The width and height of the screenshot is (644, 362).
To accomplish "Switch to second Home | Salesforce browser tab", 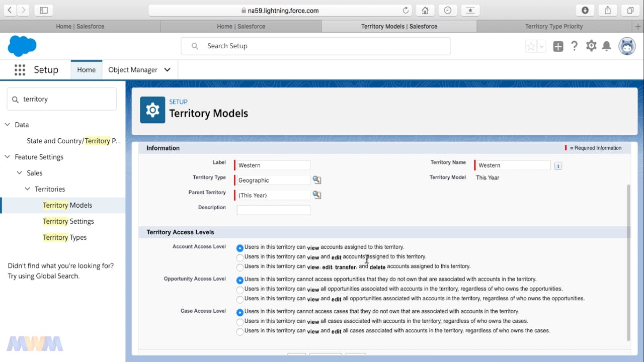I will click(x=241, y=26).
